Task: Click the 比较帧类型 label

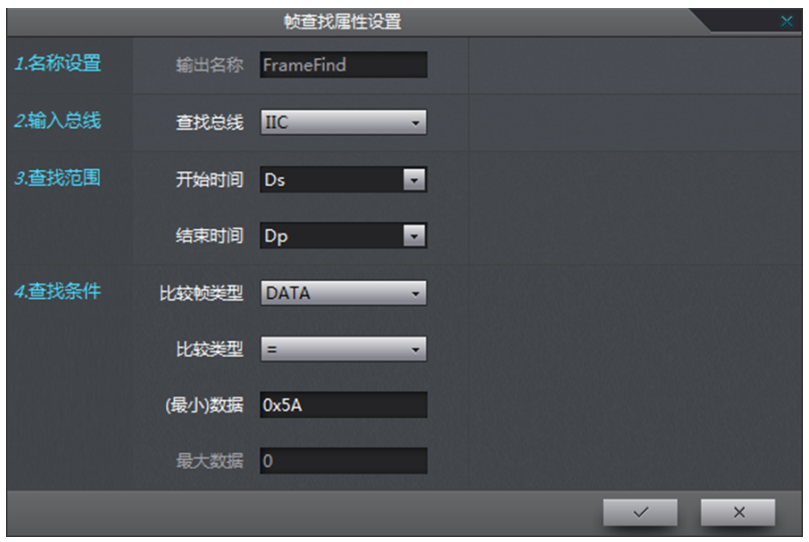Action: pos(201,293)
